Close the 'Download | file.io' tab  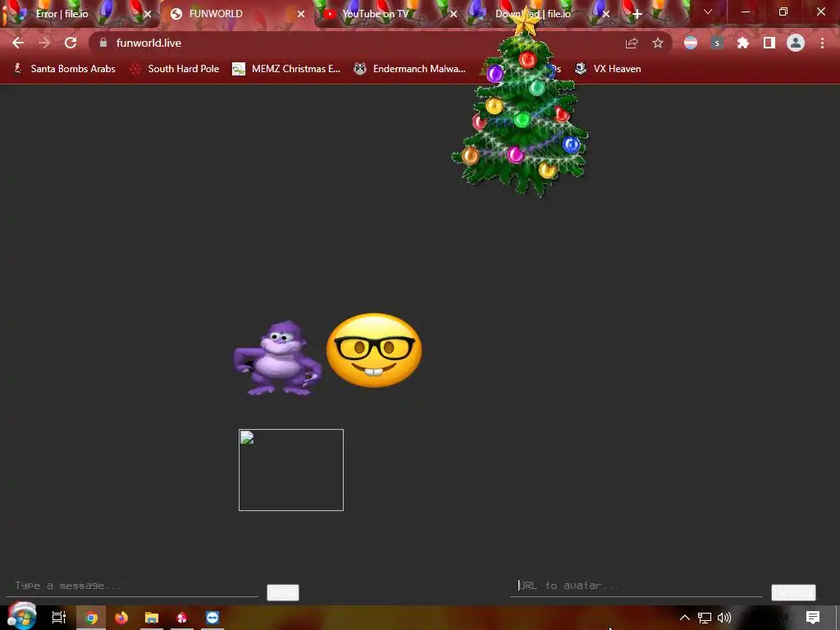point(606,14)
